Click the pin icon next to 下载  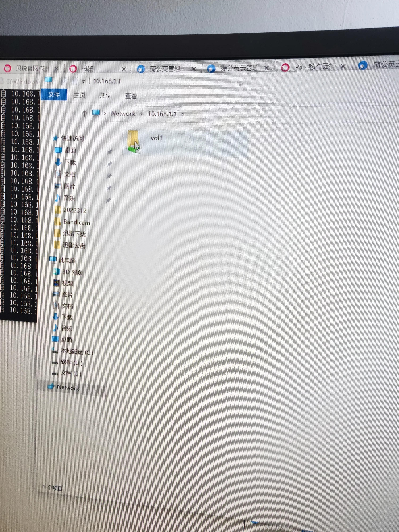coord(109,164)
